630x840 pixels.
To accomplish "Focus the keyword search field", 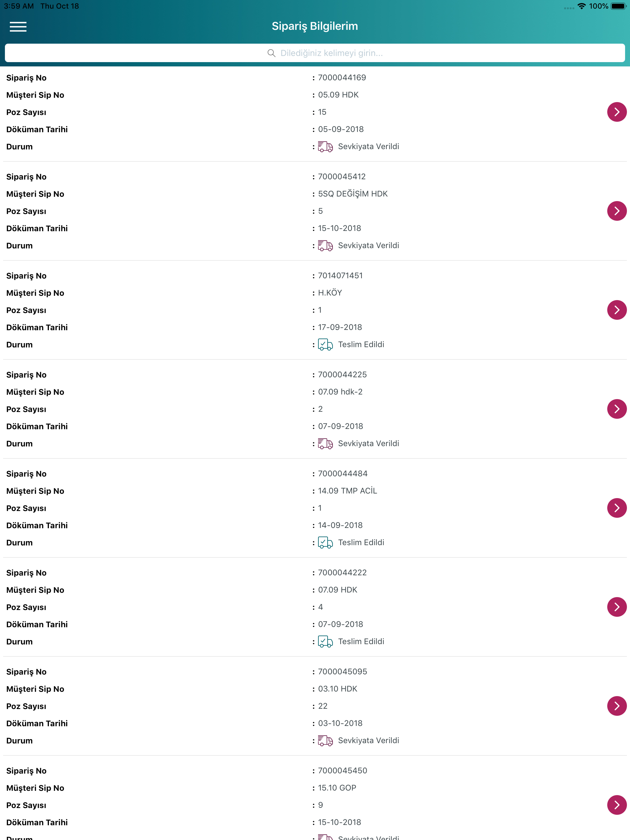I will 315,53.
